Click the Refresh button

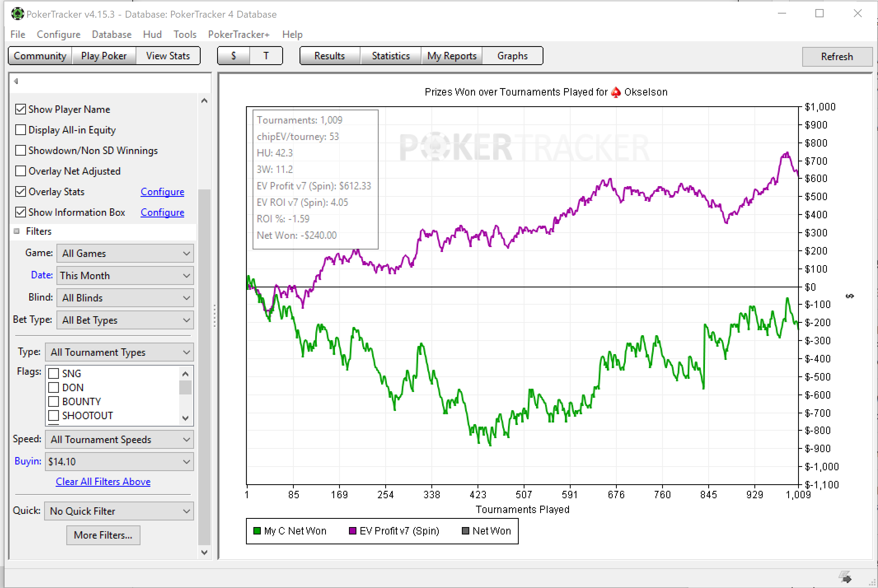point(837,57)
